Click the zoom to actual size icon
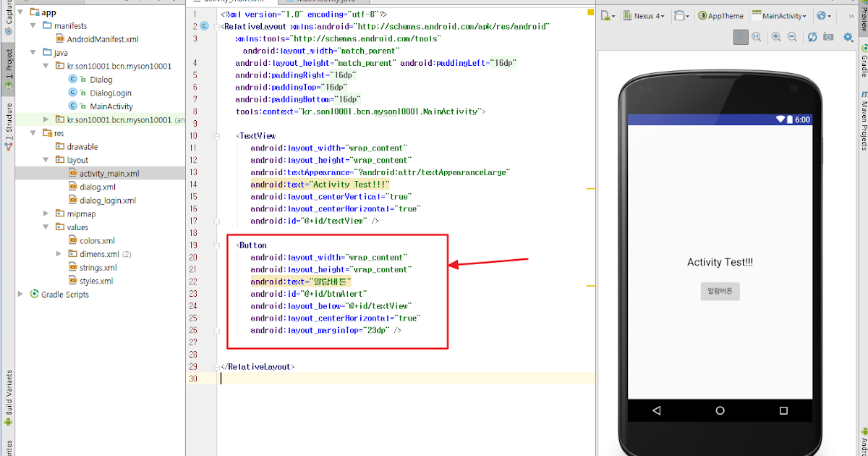 [x=757, y=37]
